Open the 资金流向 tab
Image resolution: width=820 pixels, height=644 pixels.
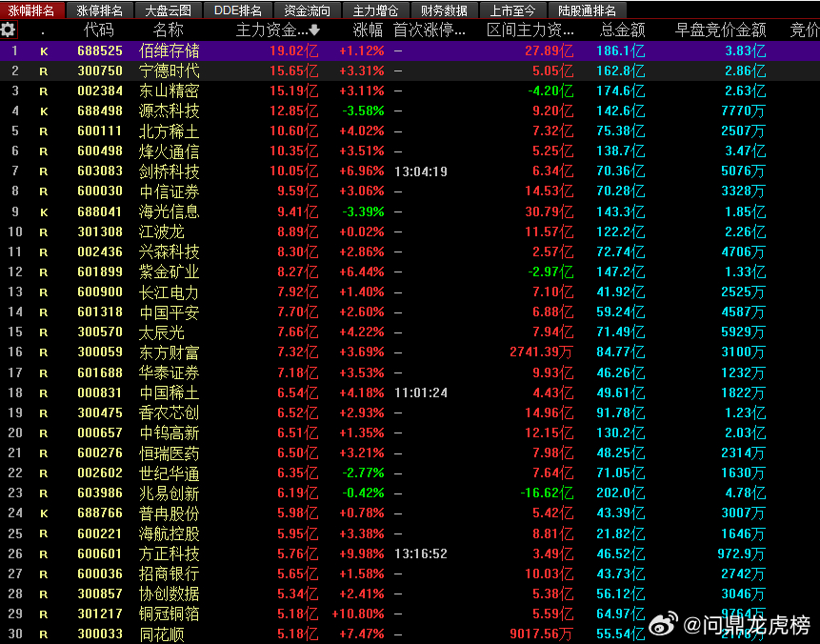307,10
